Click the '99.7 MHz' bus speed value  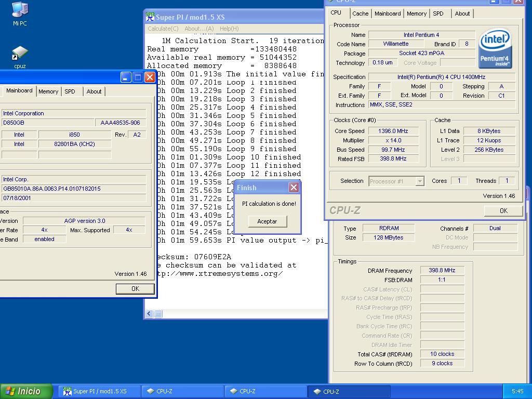click(x=393, y=150)
